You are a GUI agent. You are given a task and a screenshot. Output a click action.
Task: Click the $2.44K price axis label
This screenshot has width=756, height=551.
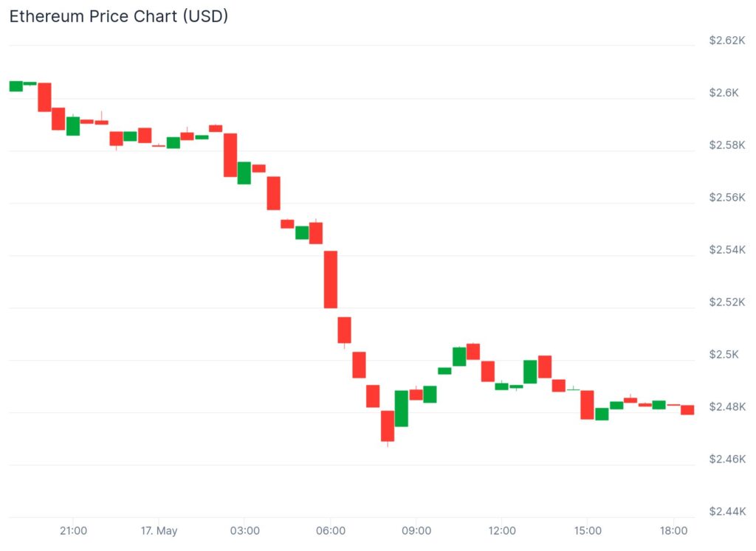[727, 511]
